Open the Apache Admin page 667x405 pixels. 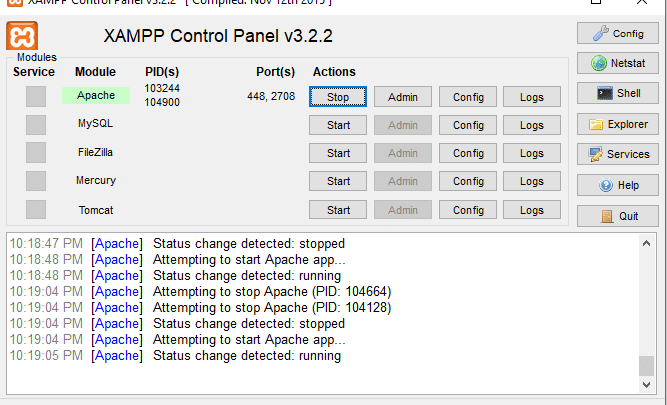403,97
